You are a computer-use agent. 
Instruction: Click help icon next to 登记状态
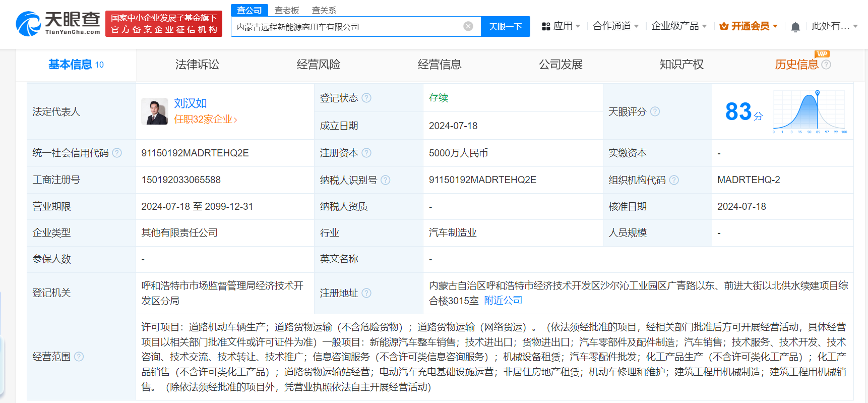(x=366, y=98)
